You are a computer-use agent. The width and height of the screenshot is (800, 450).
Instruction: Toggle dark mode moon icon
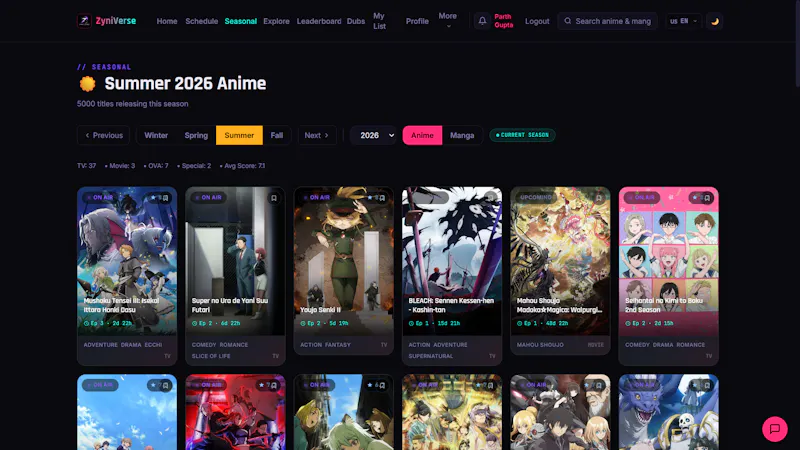click(714, 21)
